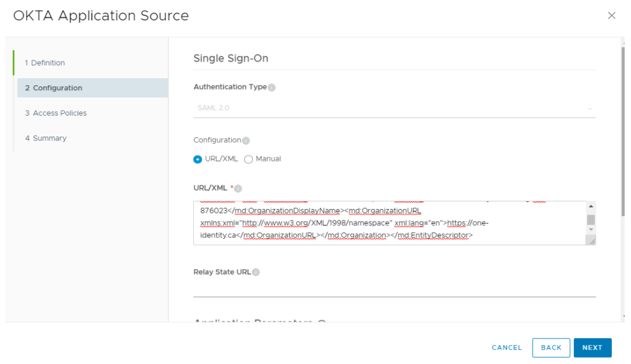Jump to the 4 Summary step
Image resolution: width=631 pixels, height=364 pixels.
tap(46, 138)
